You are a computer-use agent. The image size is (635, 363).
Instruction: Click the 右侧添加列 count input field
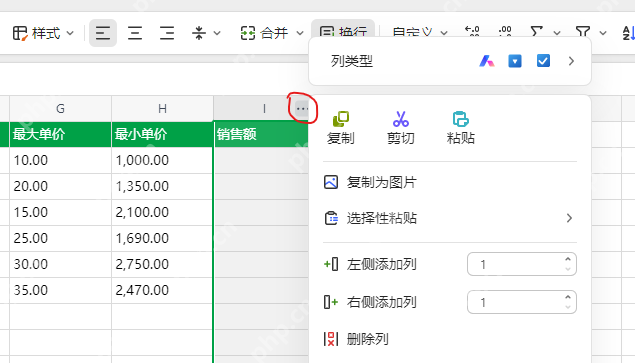click(522, 302)
